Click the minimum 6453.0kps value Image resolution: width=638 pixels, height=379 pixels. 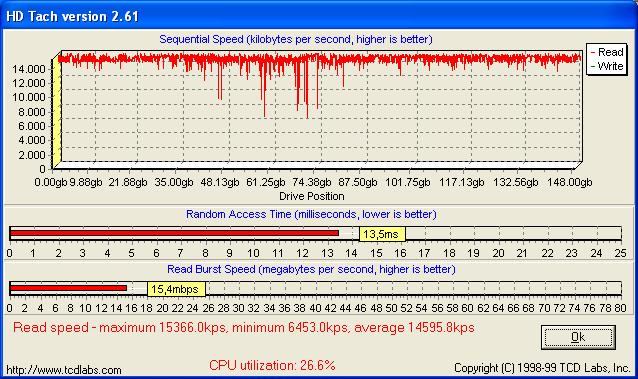tap(291, 327)
